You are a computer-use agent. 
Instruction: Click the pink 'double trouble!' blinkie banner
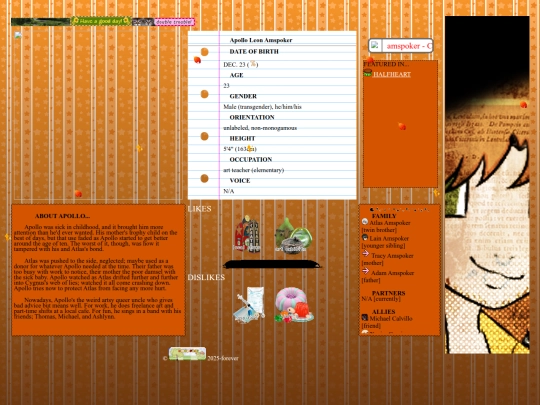(x=174, y=22)
